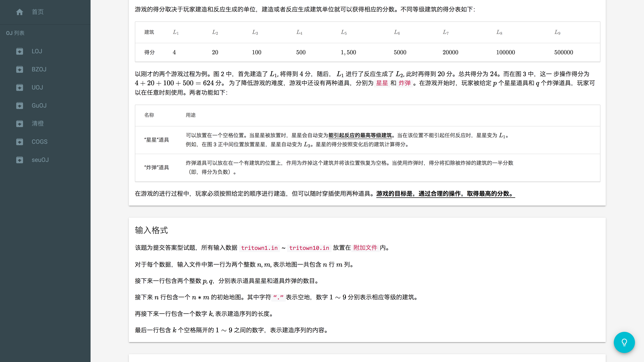
Task: Click the archive icon beside BZOJ
Action: click(19, 69)
